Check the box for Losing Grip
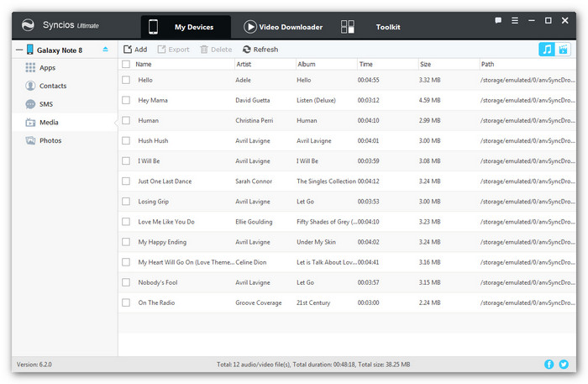588x384 pixels. [126, 202]
